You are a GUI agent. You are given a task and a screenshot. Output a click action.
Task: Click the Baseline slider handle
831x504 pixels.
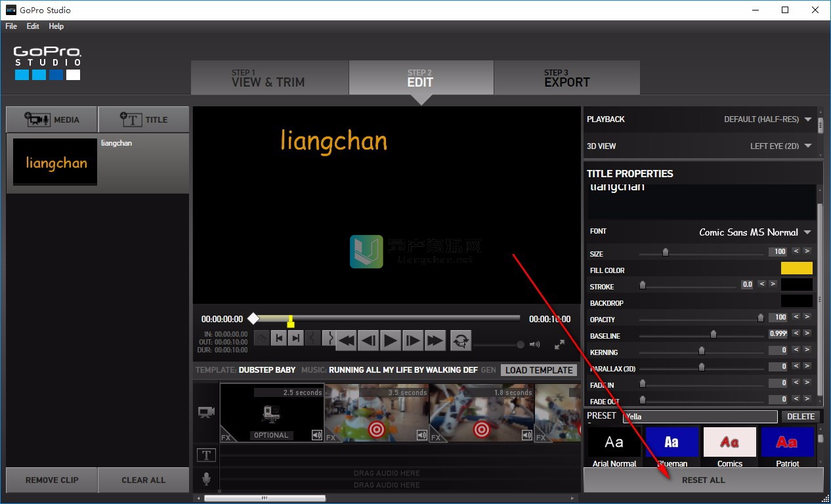pyautogui.click(x=714, y=334)
